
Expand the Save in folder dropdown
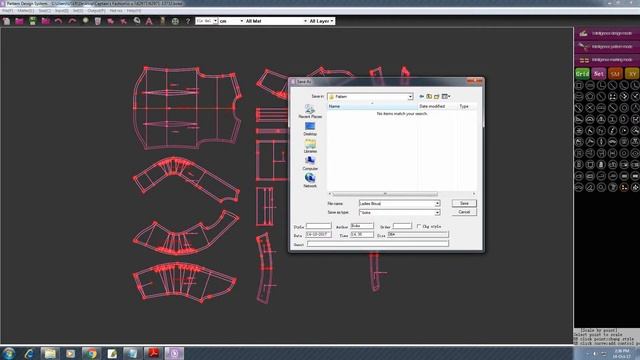410,97
